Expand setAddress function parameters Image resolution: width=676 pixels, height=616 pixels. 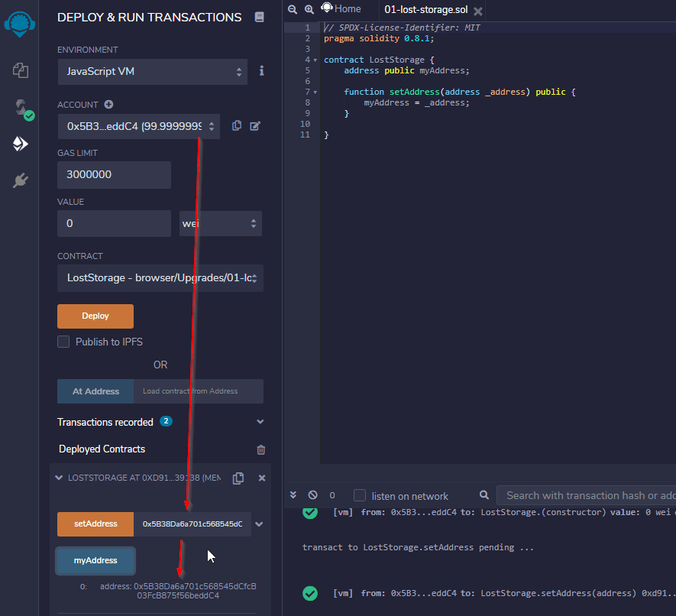[x=259, y=524]
